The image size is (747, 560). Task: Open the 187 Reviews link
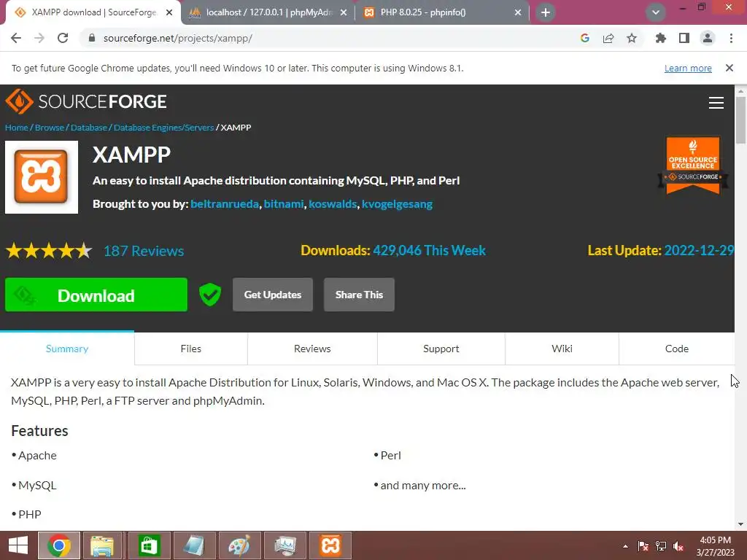[x=144, y=251]
